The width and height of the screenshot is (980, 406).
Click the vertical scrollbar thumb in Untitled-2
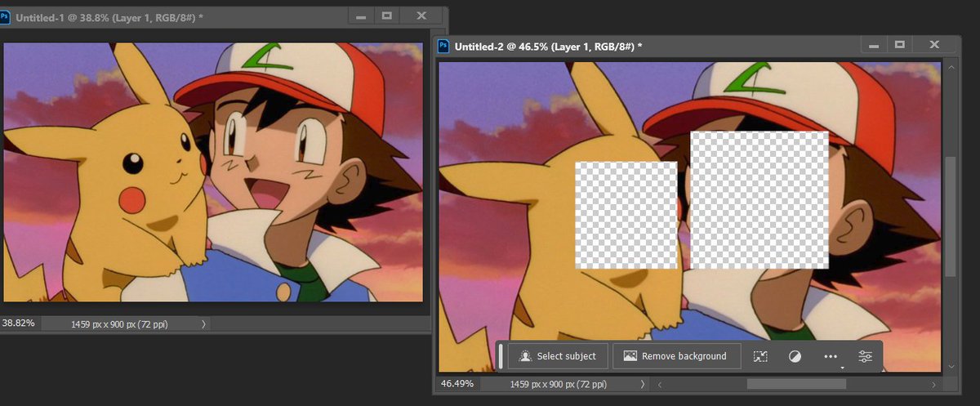pyautogui.click(x=950, y=216)
